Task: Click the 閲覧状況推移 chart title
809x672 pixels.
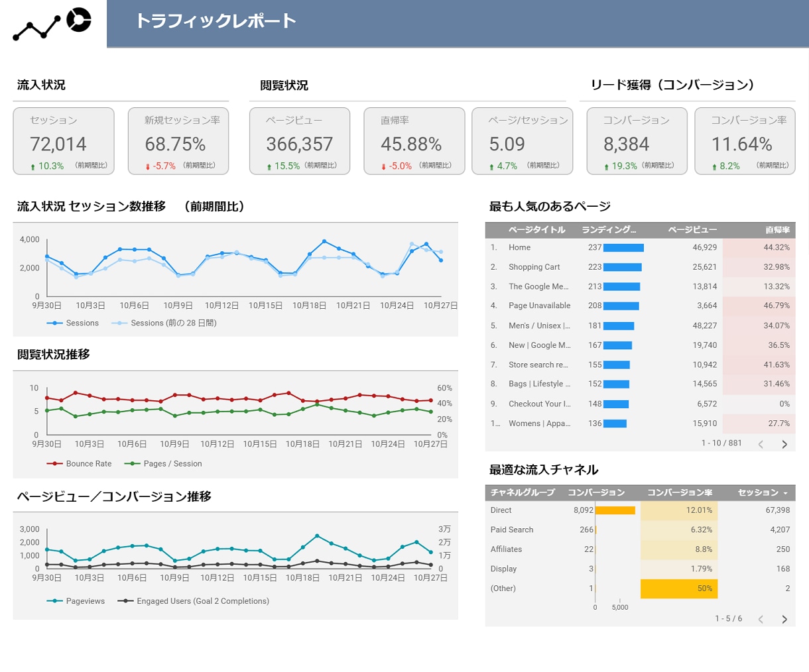Action: pyautogui.click(x=53, y=355)
